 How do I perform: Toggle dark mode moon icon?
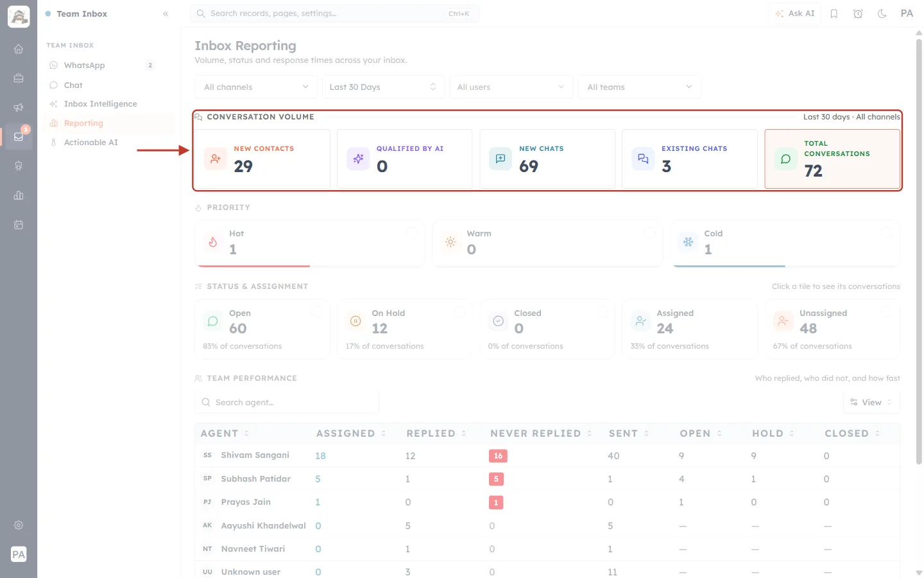(882, 13)
